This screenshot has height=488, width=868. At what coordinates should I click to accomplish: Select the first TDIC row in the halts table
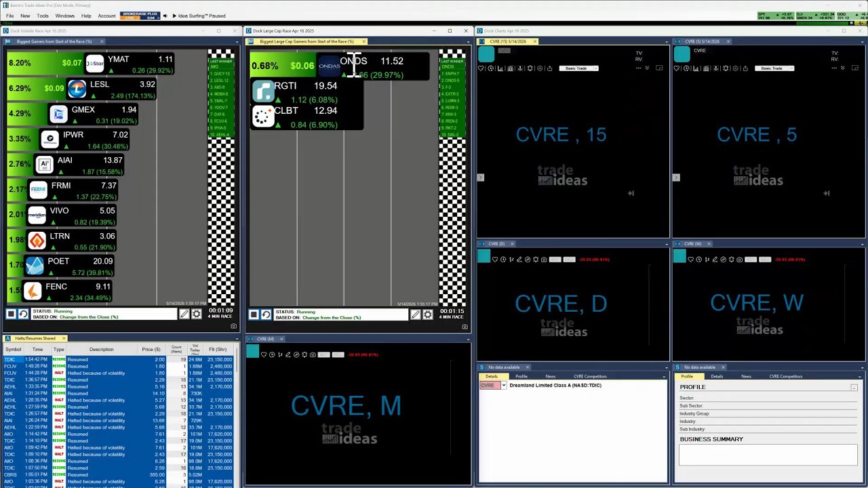pos(119,359)
